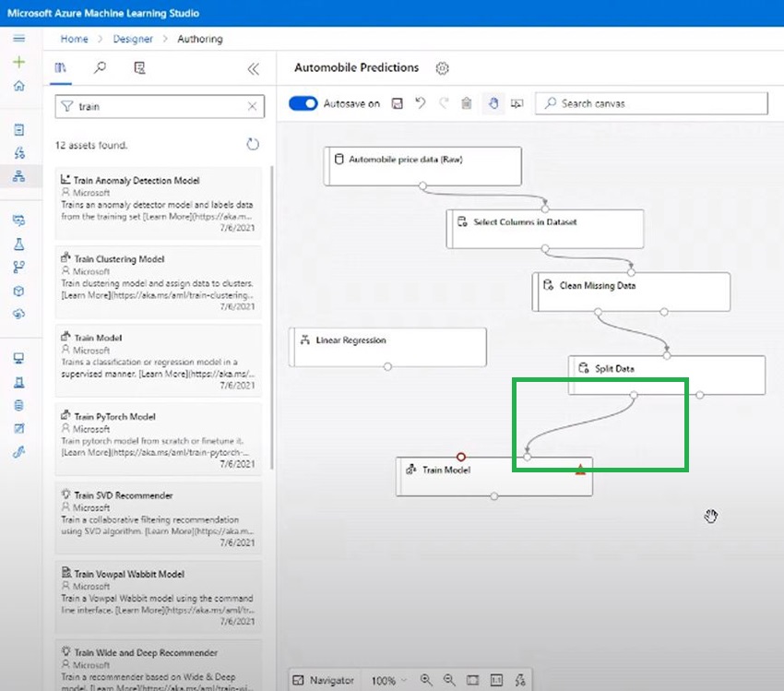Click the asset filter input field
784x691 pixels.
[x=160, y=106]
